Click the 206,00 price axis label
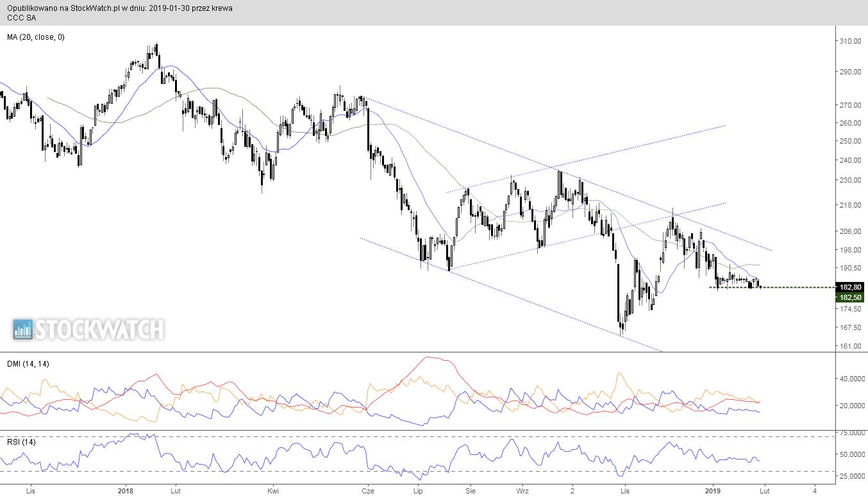This screenshot has width=868, height=496. pos(849,231)
